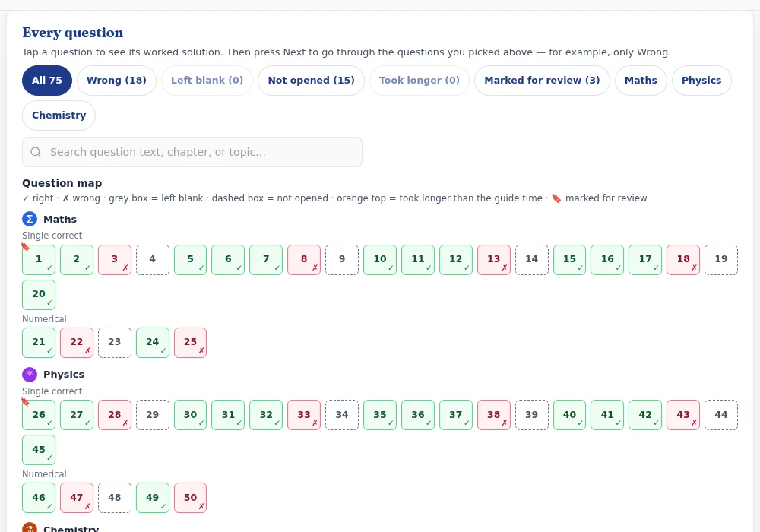Open wrong question 43
Screen dimensions: 760x532
[x=683, y=415]
